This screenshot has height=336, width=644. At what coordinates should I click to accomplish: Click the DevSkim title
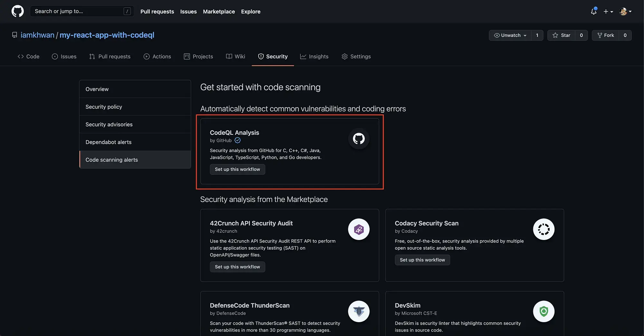408,305
